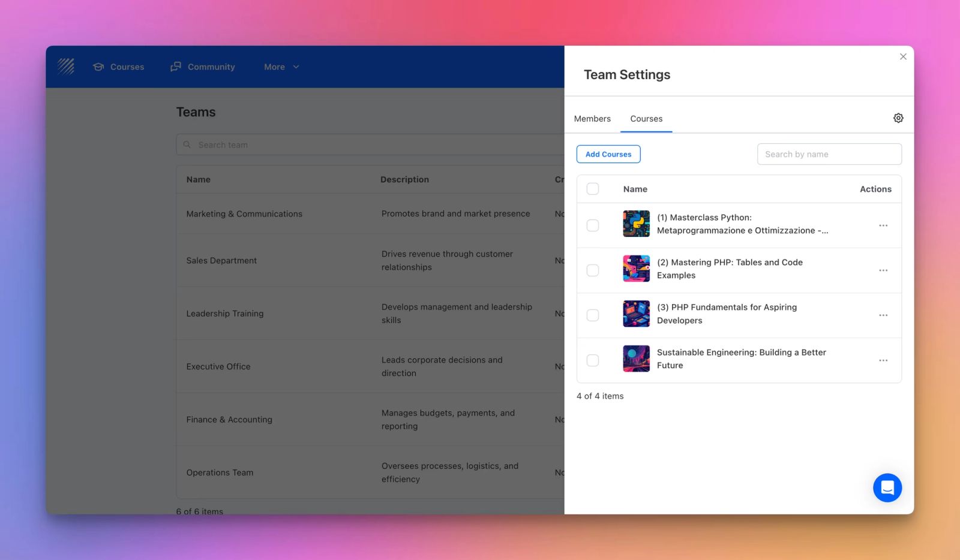Click the search magnifier in Teams
The image size is (960, 560).
pos(187,144)
